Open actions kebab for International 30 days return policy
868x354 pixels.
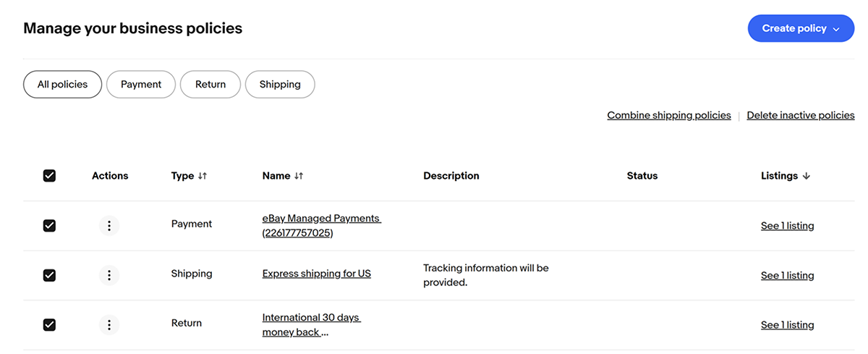[109, 325]
